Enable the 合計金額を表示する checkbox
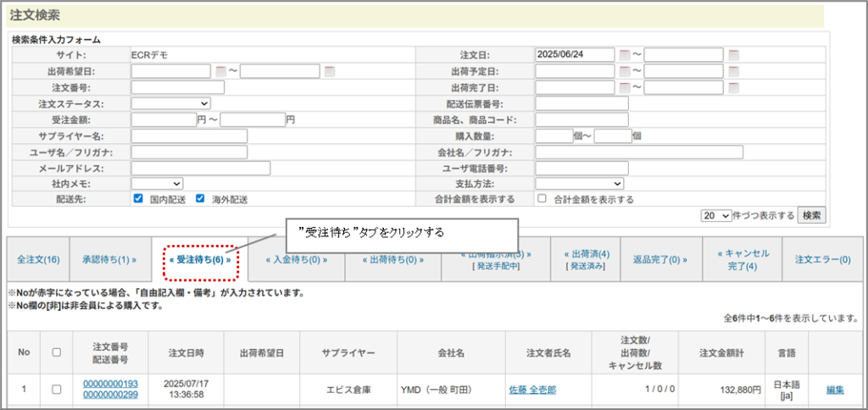 pos(542,199)
